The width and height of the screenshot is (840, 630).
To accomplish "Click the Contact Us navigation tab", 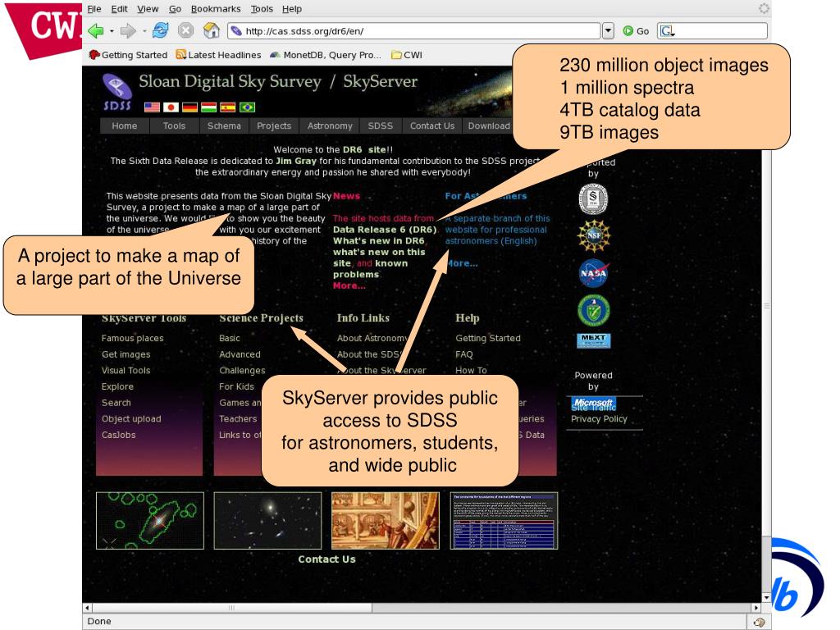I will (432, 126).
